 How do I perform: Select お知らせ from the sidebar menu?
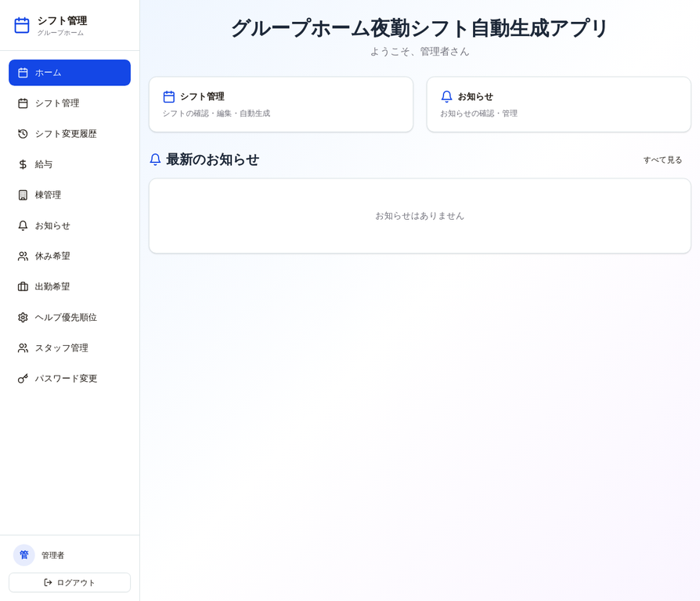[69, 225]
